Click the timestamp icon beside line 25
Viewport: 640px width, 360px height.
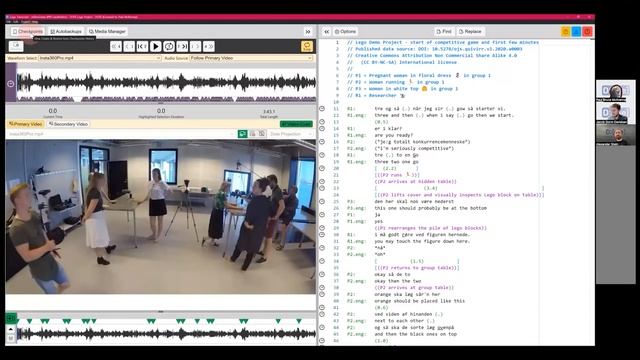(322, 201)
